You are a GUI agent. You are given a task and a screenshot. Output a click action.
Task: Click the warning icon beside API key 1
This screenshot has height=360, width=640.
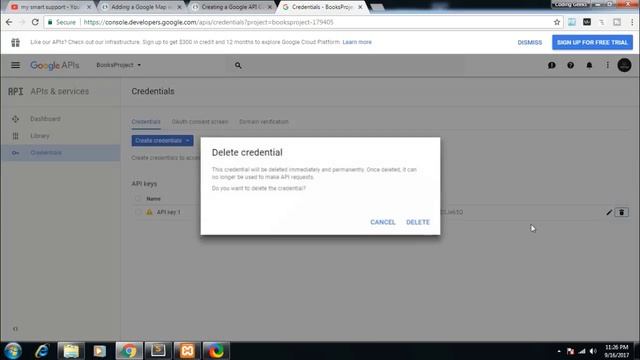(149, 212)
